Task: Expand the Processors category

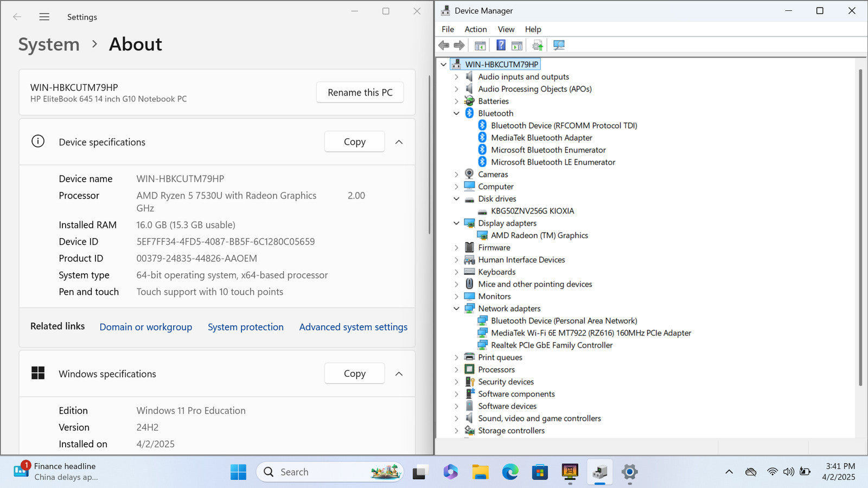Action: tap(456, 370)
